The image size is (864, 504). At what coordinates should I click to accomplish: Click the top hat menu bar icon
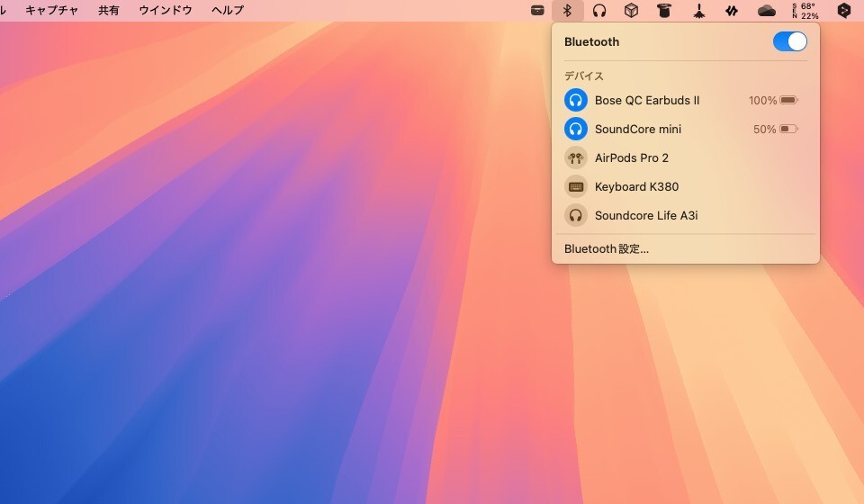tap(664, 11)
